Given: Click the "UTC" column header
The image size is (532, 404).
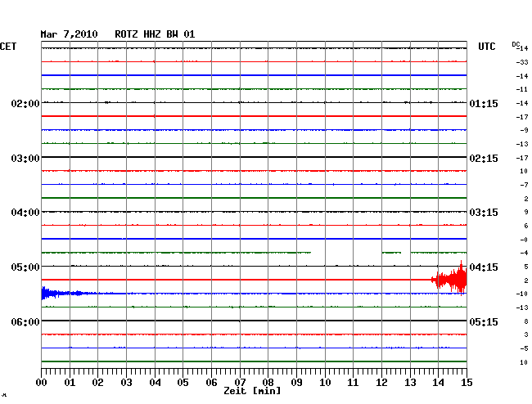Looking at the screenshot, I should tap(486, 47).
